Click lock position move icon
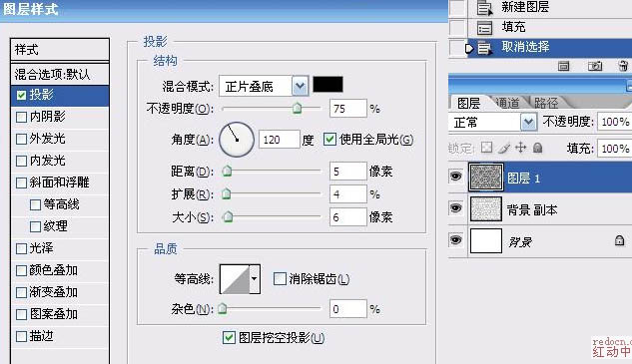The height and width of the screenshot is (364, 632). [x=521, y=148]
